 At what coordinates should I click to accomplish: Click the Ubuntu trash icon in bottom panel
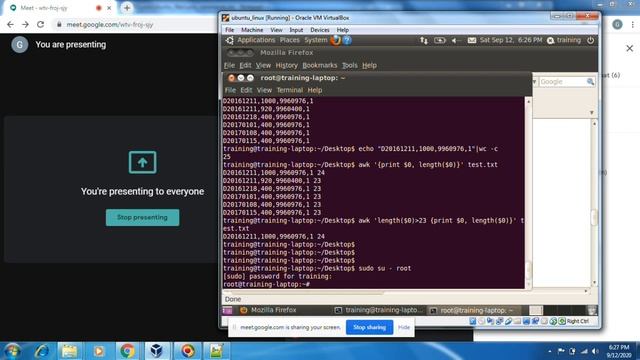[x=592, y=311]
